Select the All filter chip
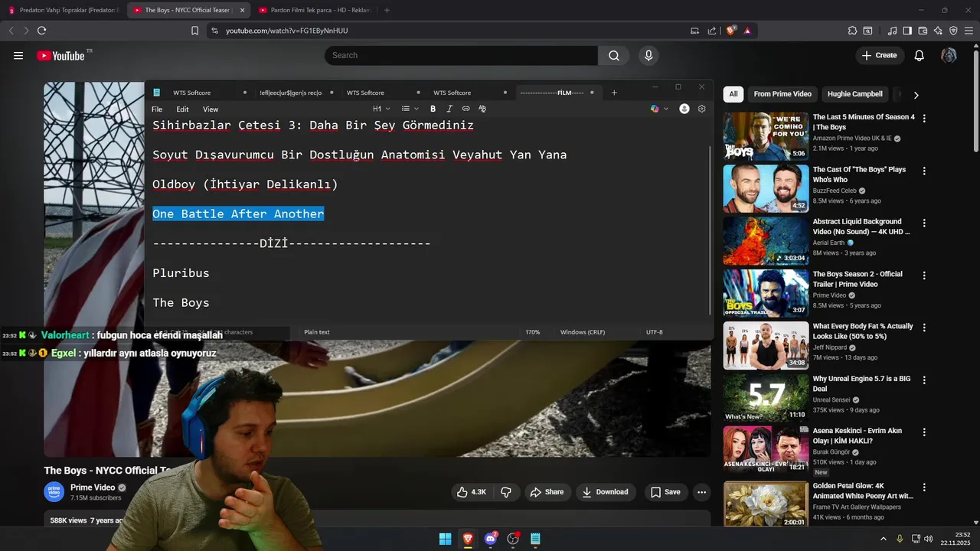Screen dimensions: 980x551 (733, 94)
